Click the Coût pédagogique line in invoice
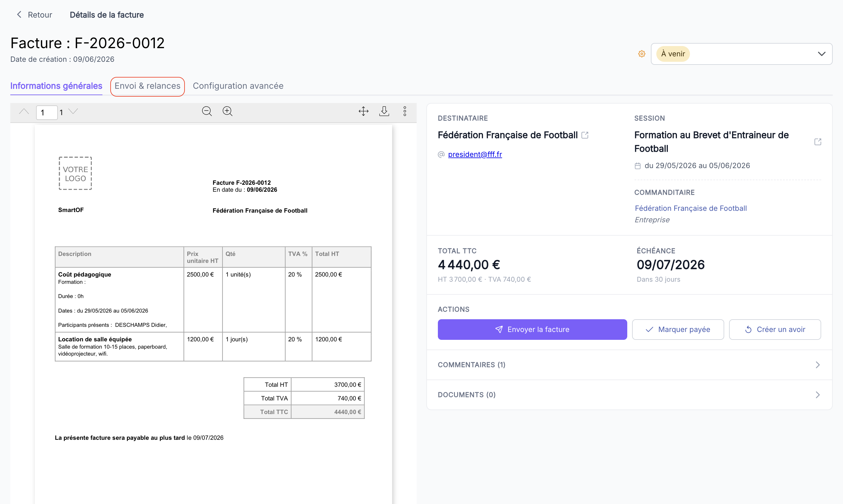This screenshot has height=504, width=843. pyautogui.click(x=84, y=274)
